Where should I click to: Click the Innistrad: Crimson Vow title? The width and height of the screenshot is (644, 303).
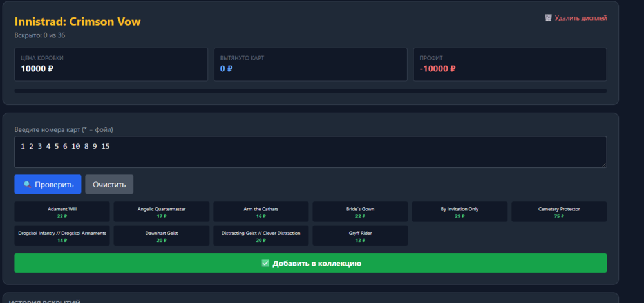(78, 22)
